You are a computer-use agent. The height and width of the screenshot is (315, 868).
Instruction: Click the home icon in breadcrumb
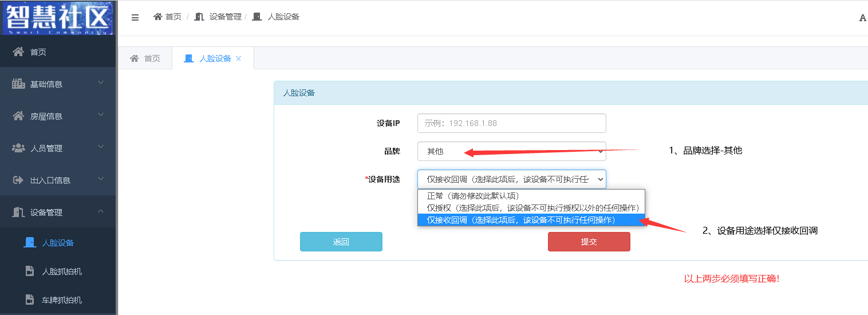tap(158, 17)
